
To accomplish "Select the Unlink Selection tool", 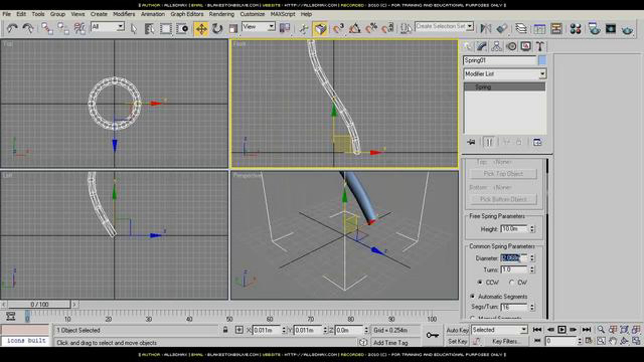I will tap(63, 28).
